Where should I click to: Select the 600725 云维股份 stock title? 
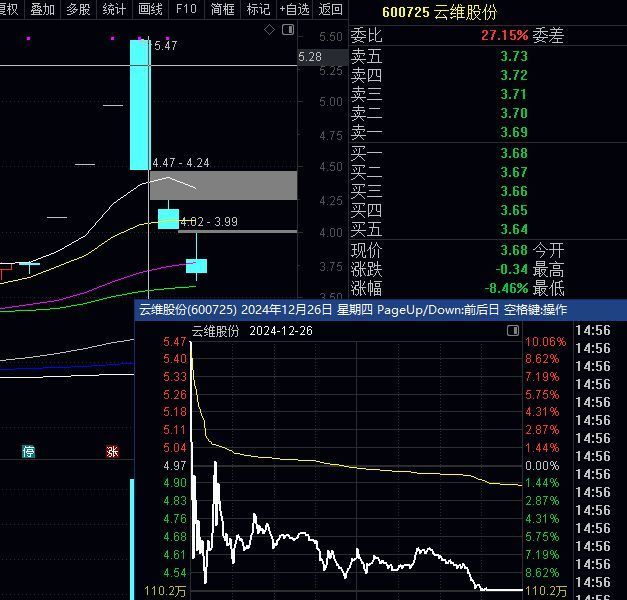[439, 12]
